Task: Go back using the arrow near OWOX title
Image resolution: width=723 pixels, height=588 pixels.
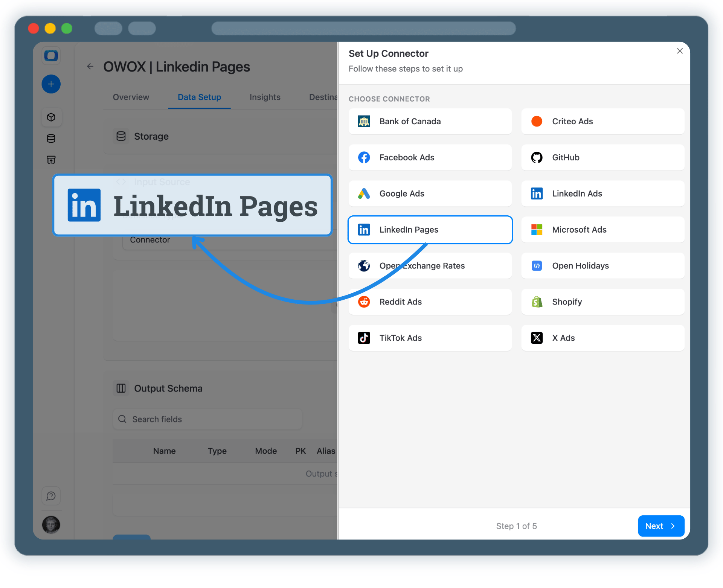Action: [x=90, y=66]
